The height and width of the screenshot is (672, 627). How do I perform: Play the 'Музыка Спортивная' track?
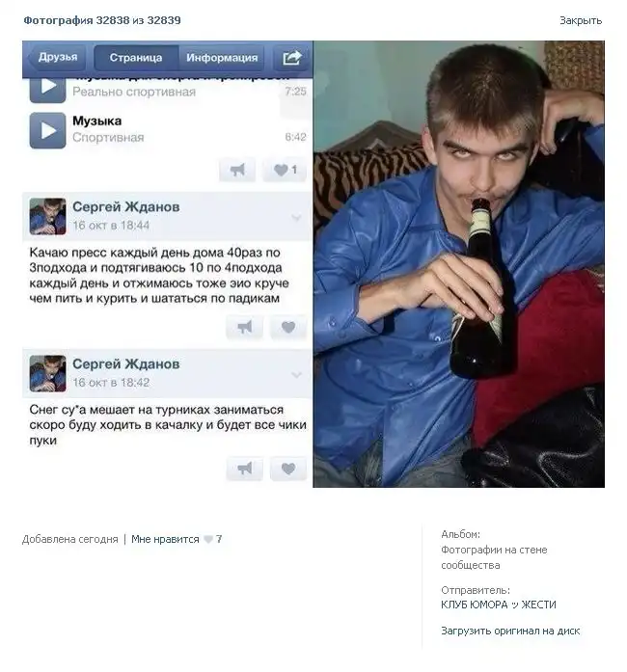pyautogui.click(x=47, y=130)
